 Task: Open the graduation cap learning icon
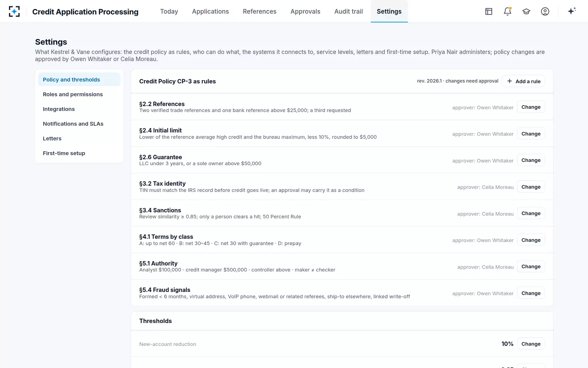[526, 11]
